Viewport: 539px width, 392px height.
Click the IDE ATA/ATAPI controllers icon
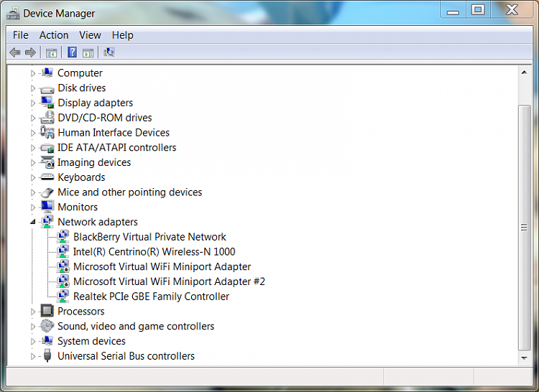(x=47, y=148)
